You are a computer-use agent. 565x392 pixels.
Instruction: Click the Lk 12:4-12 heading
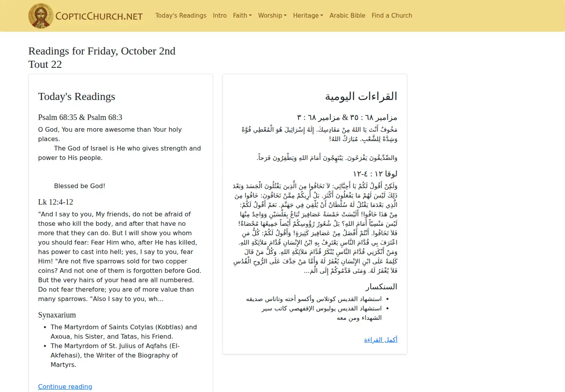[56, 202]
